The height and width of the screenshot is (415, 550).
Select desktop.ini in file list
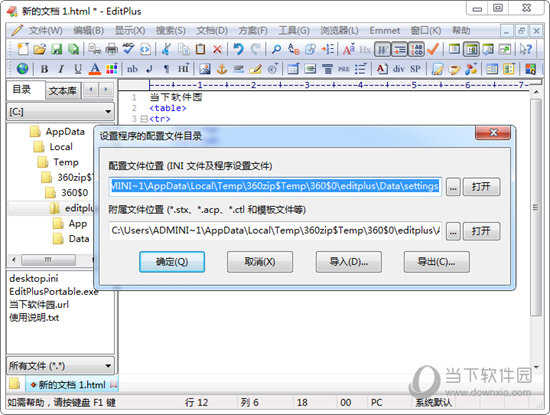34,279
